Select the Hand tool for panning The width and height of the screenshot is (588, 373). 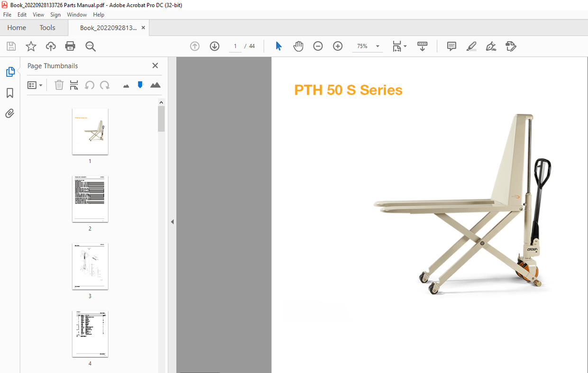(x=298, y=46)
